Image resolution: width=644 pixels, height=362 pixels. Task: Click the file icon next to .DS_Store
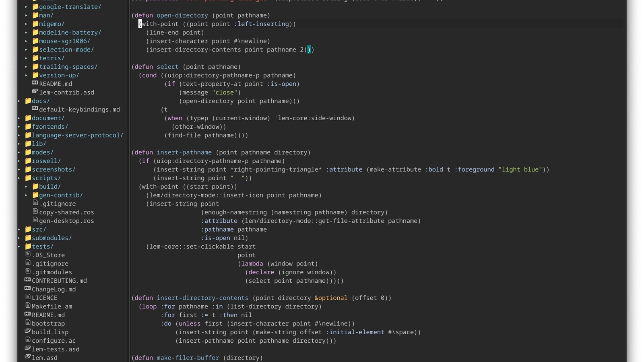pyautogui.click(x=27, y=255)
